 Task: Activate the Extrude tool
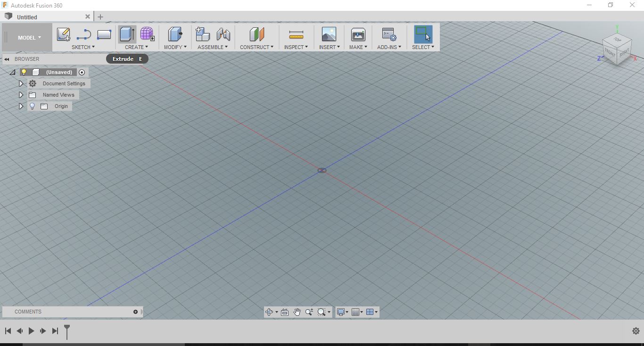(127, 34)
